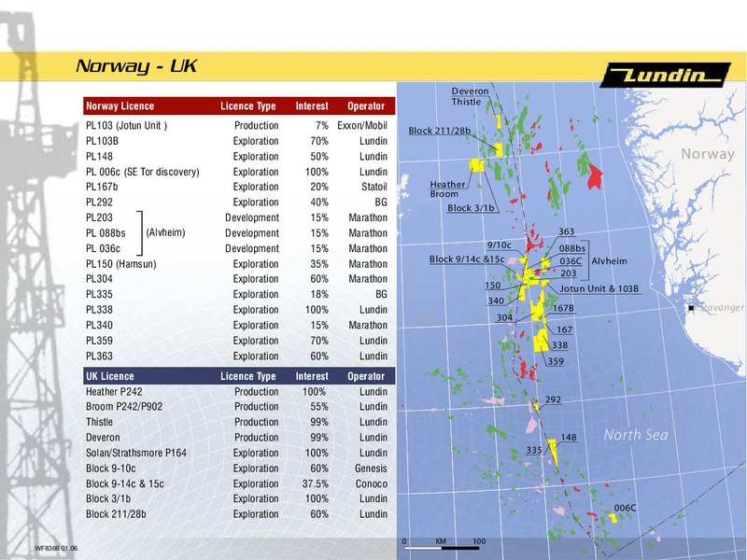Click the '359' map label
747x560 pixels.
tap(556, 361)
